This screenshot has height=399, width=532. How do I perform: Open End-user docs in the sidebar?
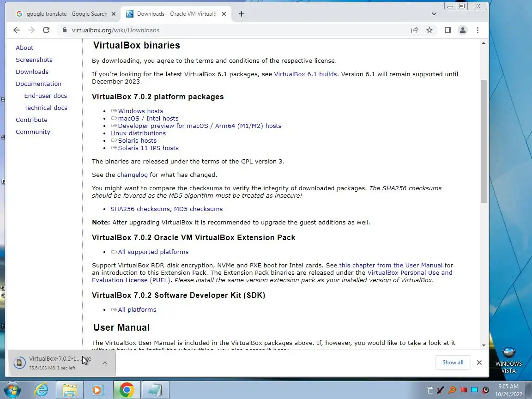(x=45, y=96)
